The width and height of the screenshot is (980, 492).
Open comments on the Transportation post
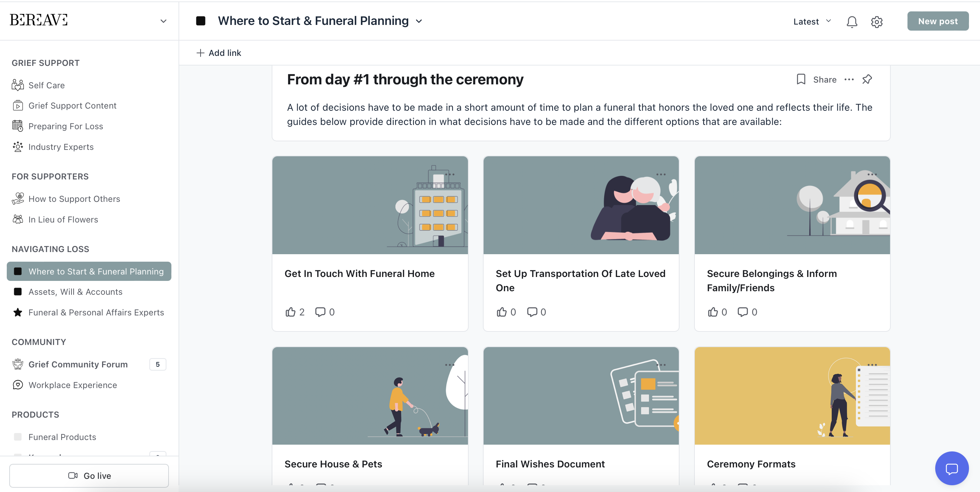[532, 312]
